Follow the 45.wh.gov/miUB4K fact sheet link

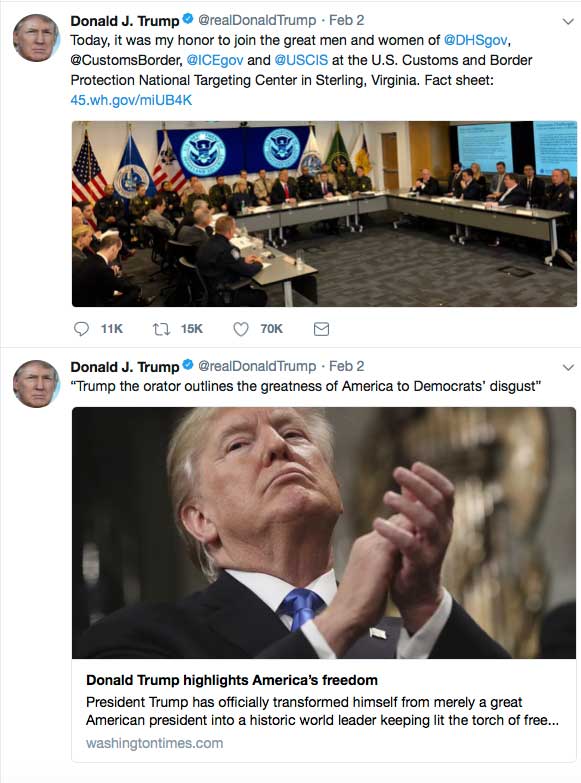131,100
